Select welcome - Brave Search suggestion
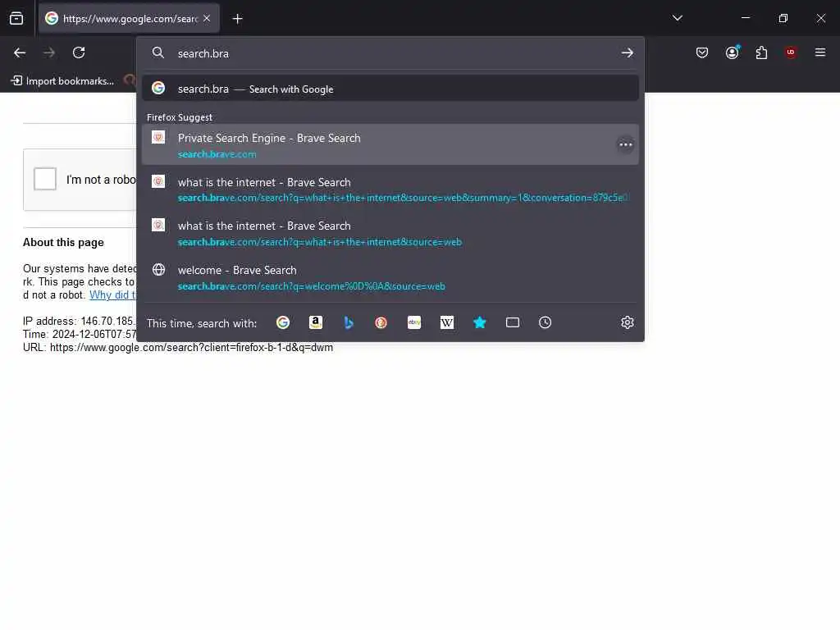 pyautogui.click(x=390, y=277)
